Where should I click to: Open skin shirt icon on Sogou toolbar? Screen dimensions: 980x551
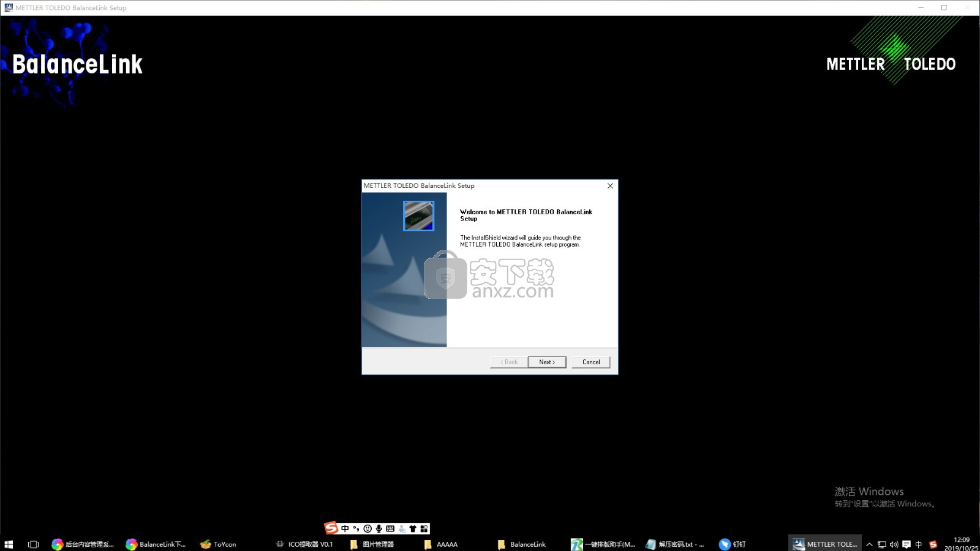(x=413, y=528)
